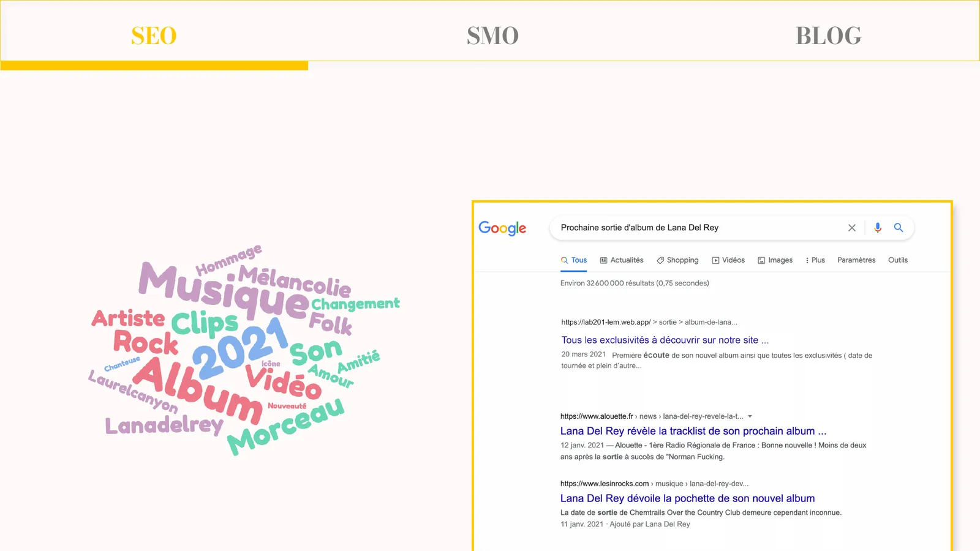Activate voice search microphone icon
Screen dimensions: 980x551
click(878, 228)
